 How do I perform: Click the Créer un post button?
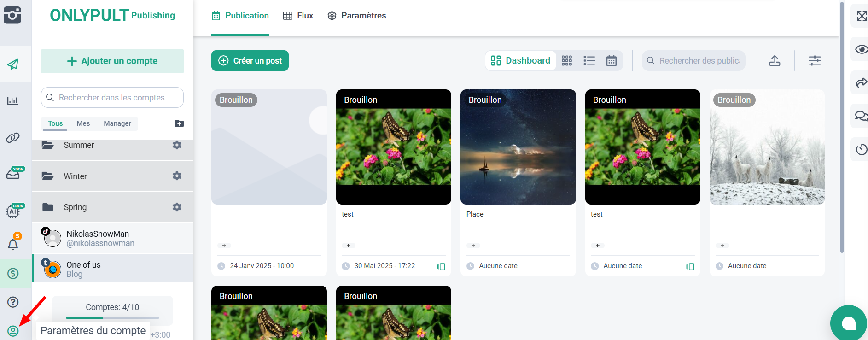pyautogui.click(x=250, y=61)
